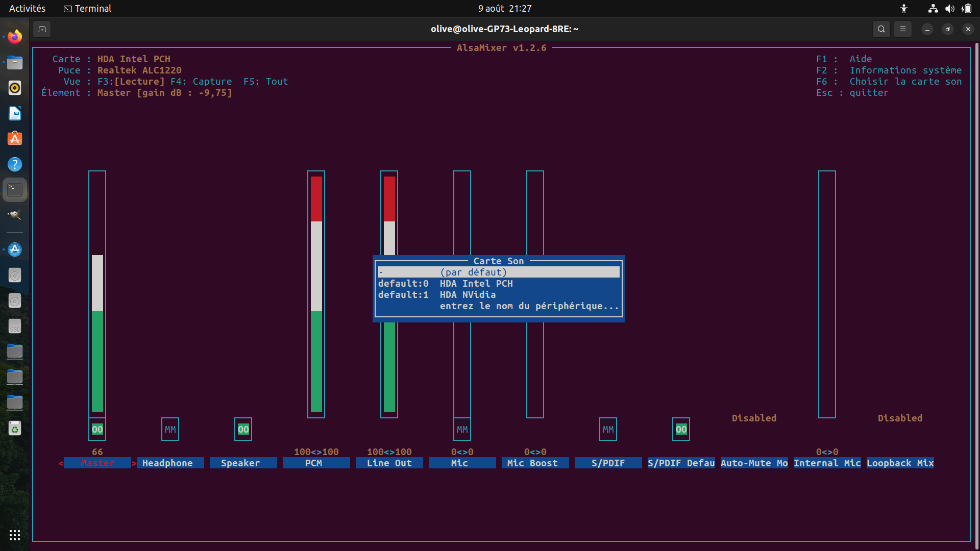Toggle Headphone mute MM box

(x=170, y=429)
